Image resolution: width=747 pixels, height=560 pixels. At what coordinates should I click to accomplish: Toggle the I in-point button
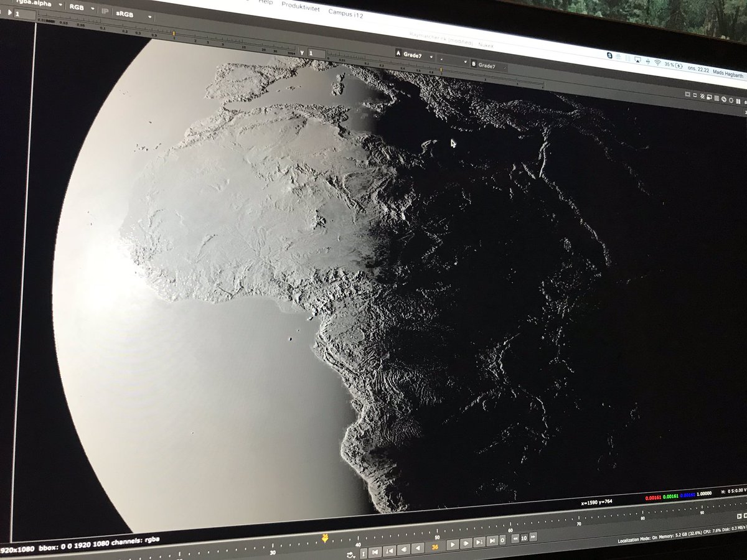(x=364, y=554)
